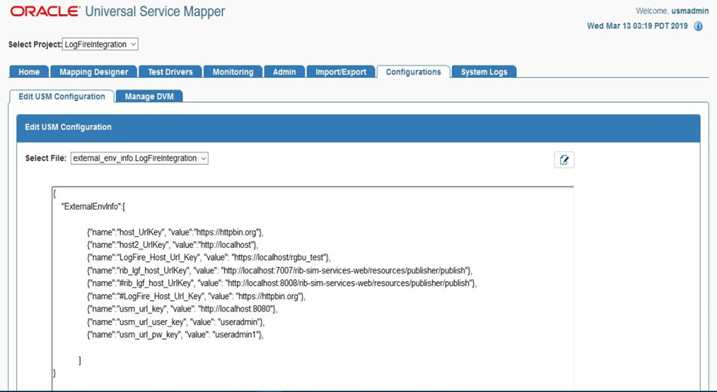Switch to the Manage DVM sub-tab
Image resolution: width=717 pixels, height=392 pixels.
(149, 97)
